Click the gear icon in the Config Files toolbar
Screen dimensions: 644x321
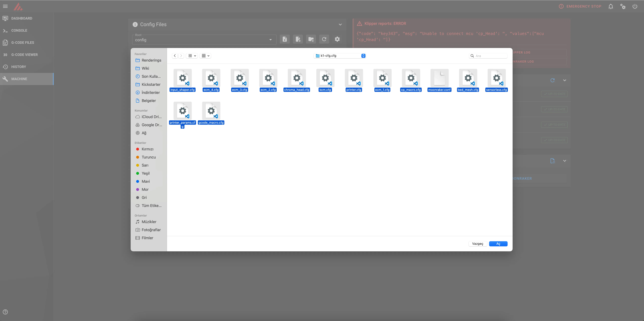coord(337,39)
